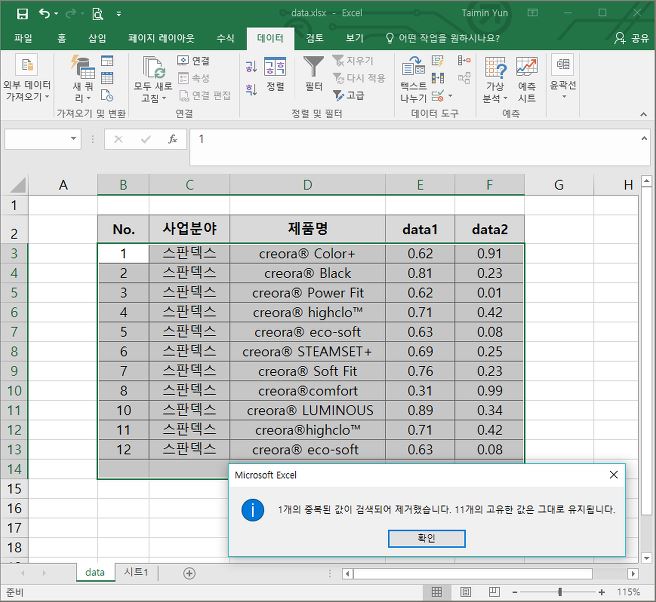Open the Review tab
The height and width of the screenshot is (602, 656).
click(x=315, y=38)
